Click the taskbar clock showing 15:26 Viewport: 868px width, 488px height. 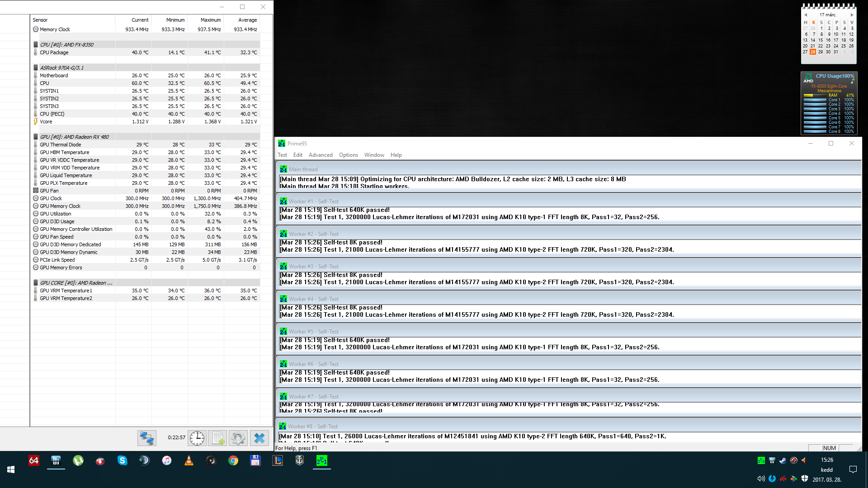tap(827, 460)
